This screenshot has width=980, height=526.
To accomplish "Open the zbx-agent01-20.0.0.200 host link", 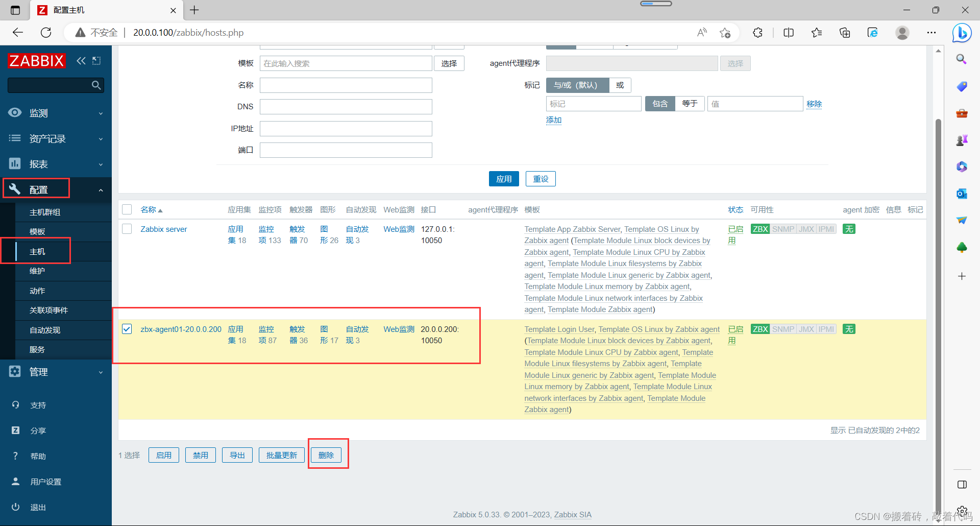I will click(x=181, y=329).
